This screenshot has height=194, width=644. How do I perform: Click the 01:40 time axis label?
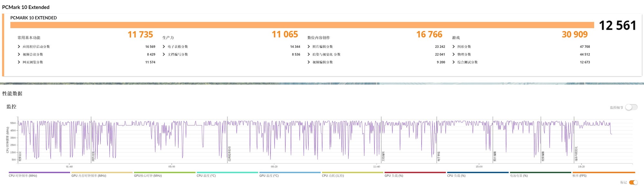coord(69,167)
